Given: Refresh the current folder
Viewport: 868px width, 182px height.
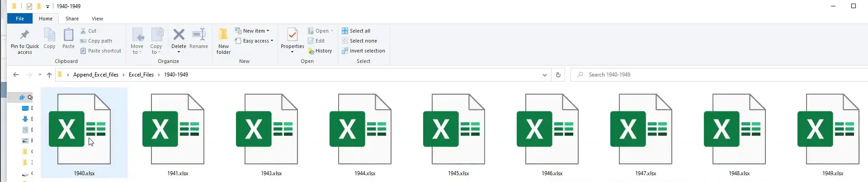Looking at the screenshot, I should pyautogui.click(x=558, y=75).
